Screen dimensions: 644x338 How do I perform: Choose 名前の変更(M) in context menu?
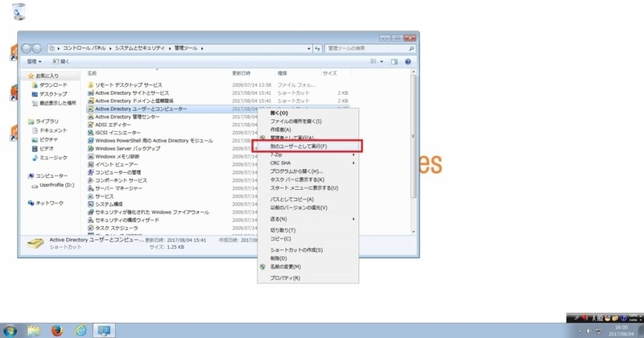pos(308,267)
